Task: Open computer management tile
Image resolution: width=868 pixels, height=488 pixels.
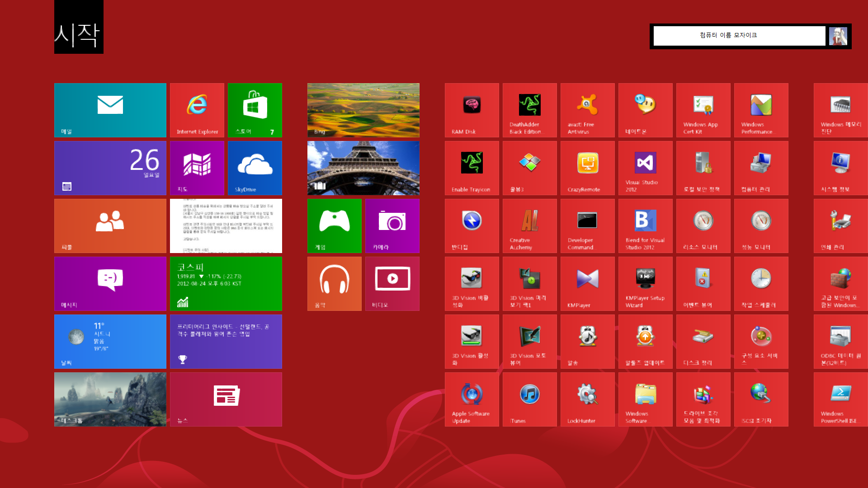Action: pos(761,168)
